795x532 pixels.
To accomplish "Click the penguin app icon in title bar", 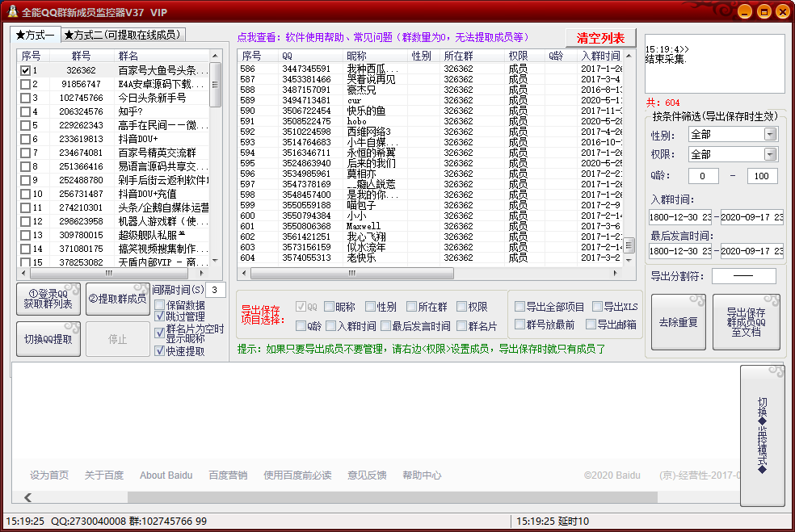I will [11, 11].
